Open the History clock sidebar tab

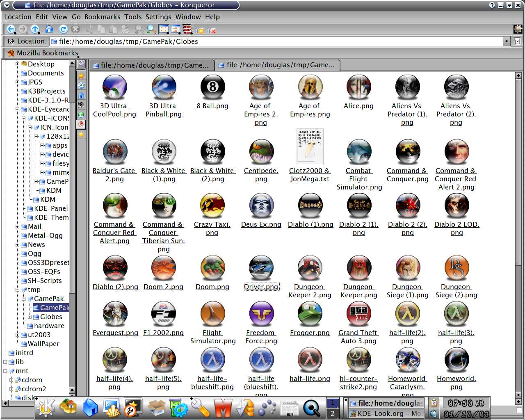click(x=81, y=85)
